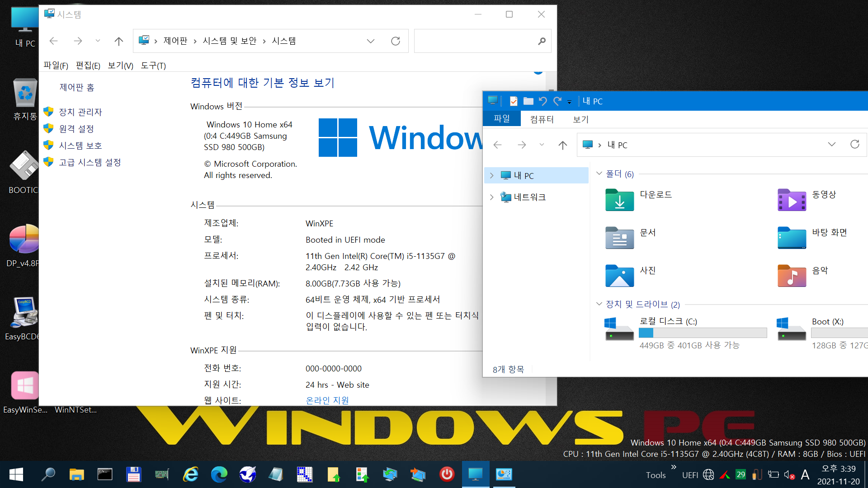Click muted volume icon in system tray
Viewport: 868px width, 488px height.
coord(789,475)
